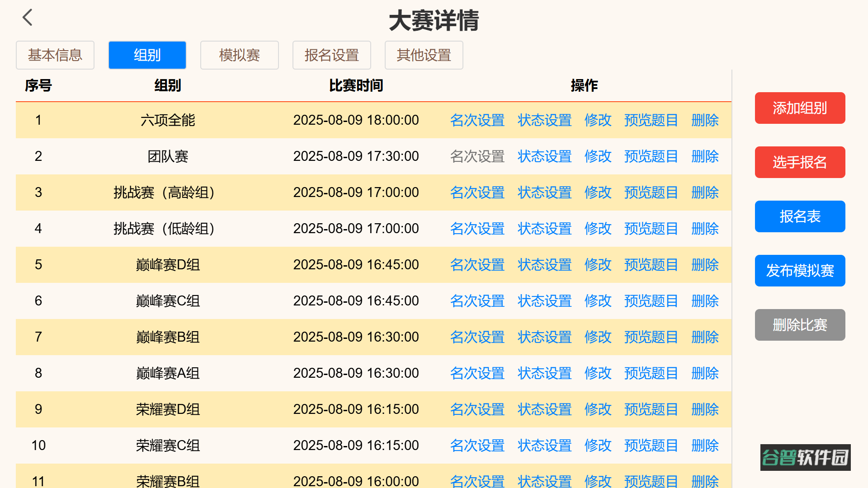868x488 pixels.
Task: Delete the 六项全能 group
Action: (705, 120)
